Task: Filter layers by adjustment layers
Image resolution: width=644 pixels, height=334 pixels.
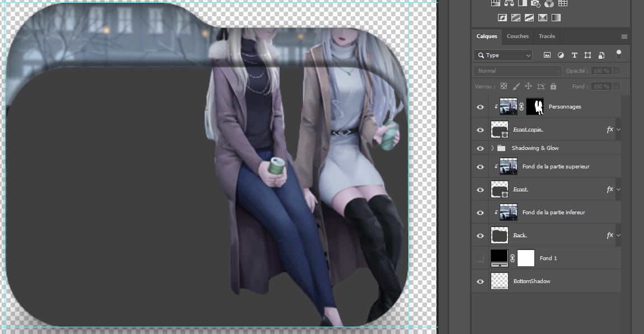Action: click(561, 55)
